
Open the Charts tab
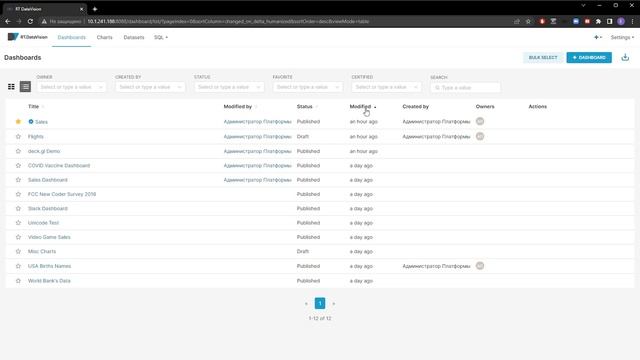click(104, 37)
